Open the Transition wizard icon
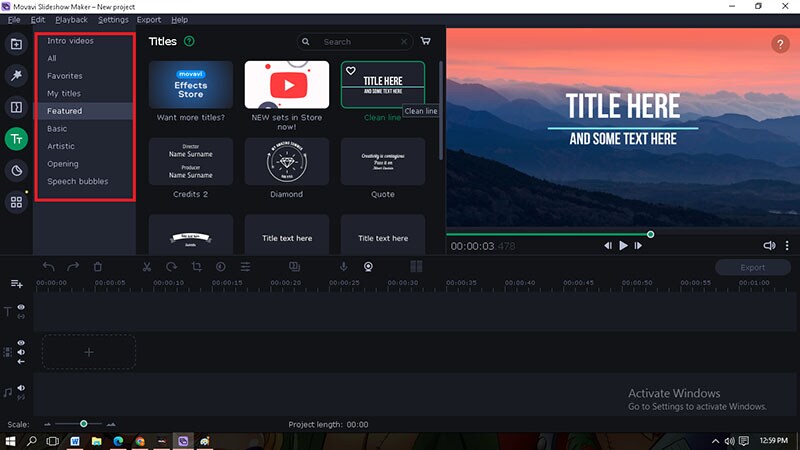This screenshot has width=800, height=450. click(x=294, y=266)
